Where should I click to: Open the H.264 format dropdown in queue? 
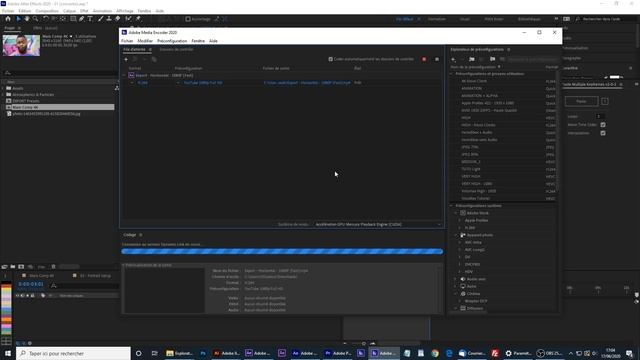[132, 83]
